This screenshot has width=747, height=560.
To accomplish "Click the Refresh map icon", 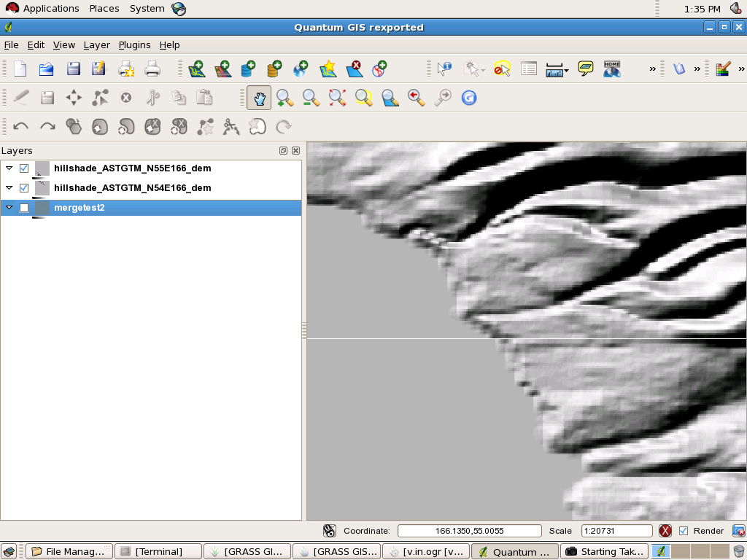I will tap(469, 98).
